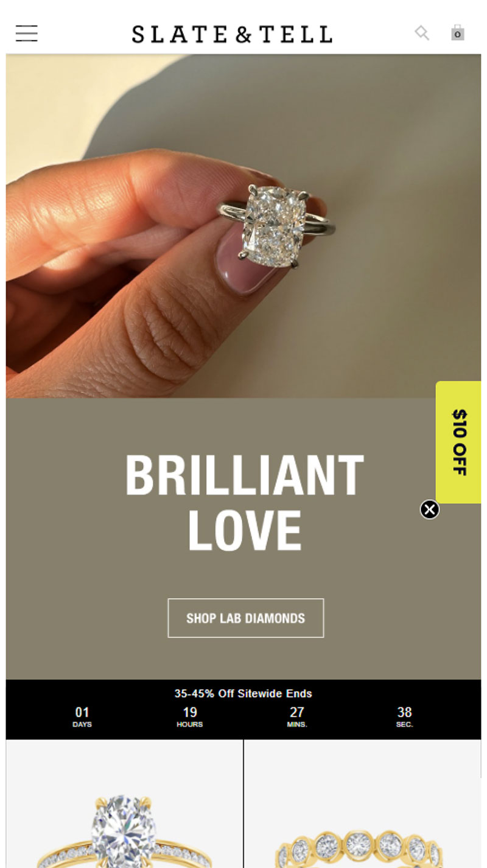Screen dimensions: 487x868
Task: Dismiss the $10 OFF tab with the X
Action: (430, 509)
